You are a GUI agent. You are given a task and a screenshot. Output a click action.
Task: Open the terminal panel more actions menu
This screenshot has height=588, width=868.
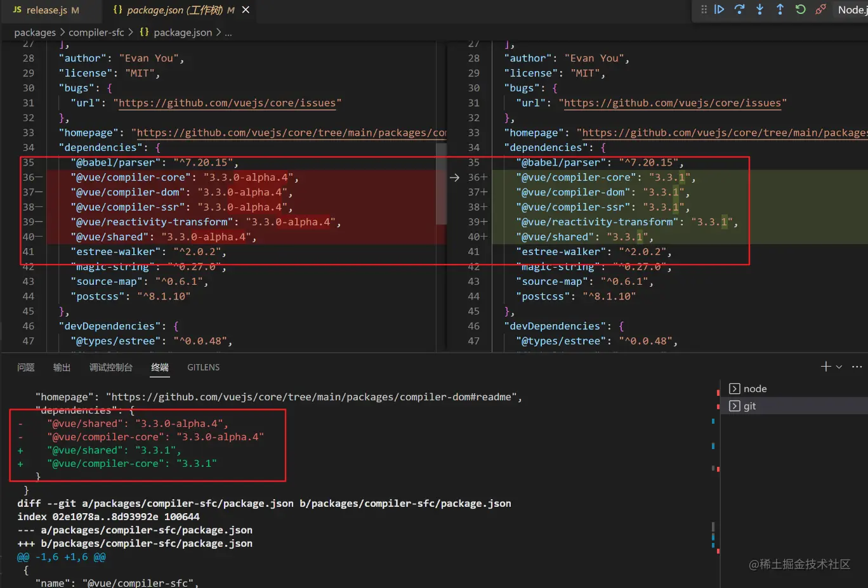[857, 367]
